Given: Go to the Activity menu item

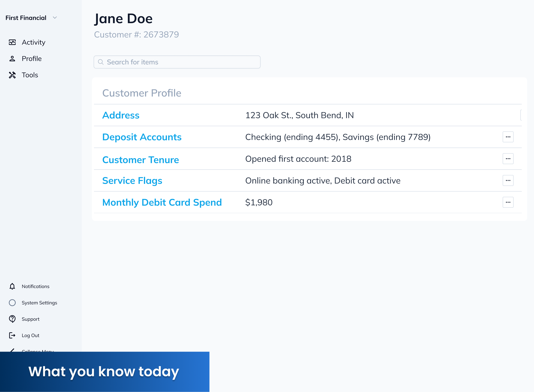Looking at the screenshot, I should [33, 42].
